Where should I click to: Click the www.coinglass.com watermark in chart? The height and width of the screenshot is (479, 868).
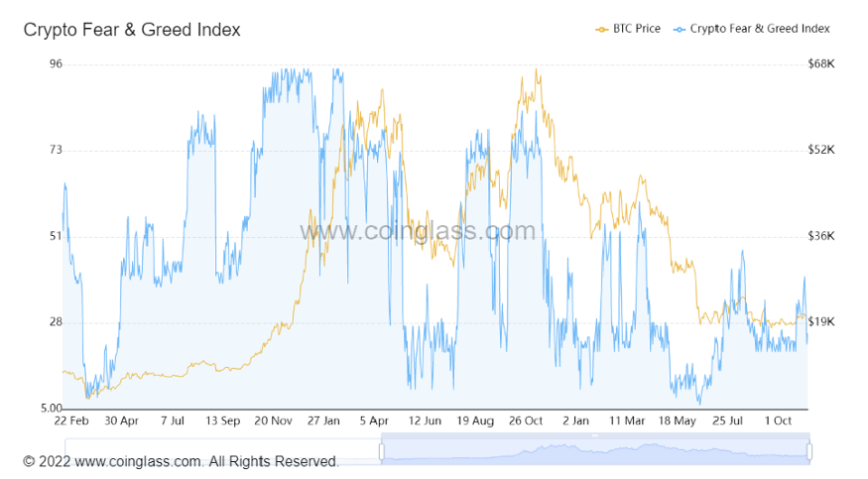[x=418, y=231]
